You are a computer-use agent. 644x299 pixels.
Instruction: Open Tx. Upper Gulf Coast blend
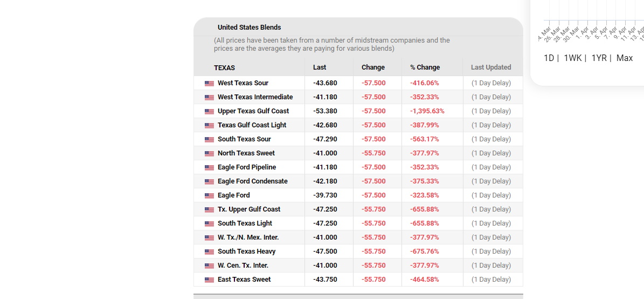(249, 209)
